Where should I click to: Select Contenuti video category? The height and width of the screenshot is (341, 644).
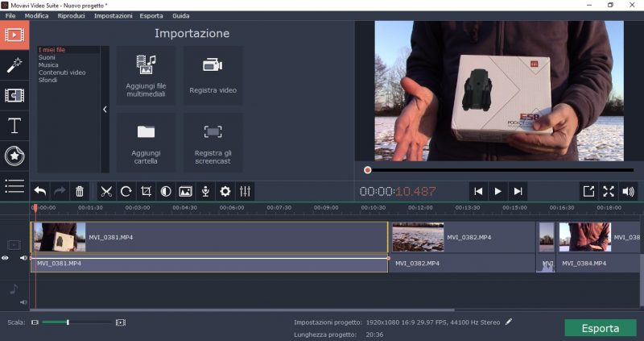tap(62, 73)
